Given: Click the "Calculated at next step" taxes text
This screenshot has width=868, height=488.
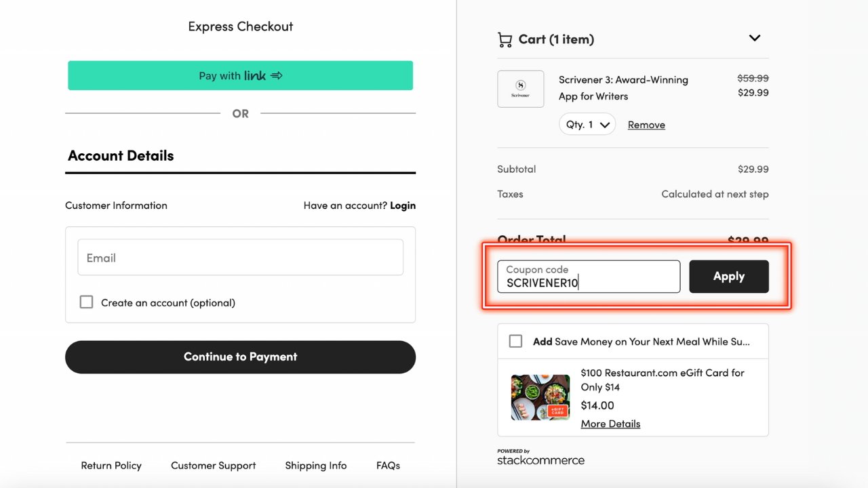Looking at the screenshot, I should [x=715, y=194].
